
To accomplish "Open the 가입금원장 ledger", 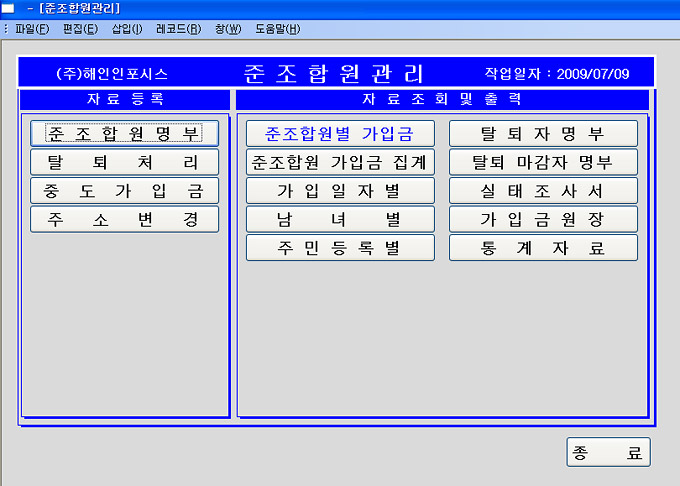I will coord(543,219).
